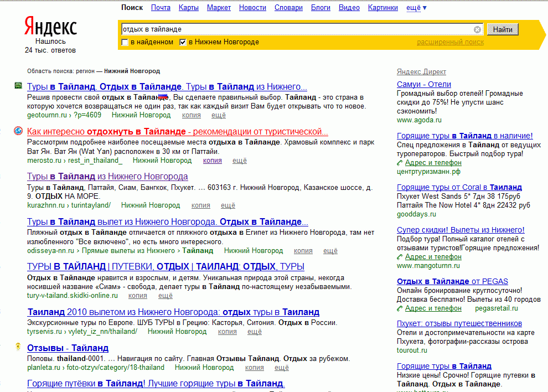The height and width of the screenshot is (392, 548).
Task: Click 'Адрес и телефон' under mangotournn ad
Action: pos(433,257)
